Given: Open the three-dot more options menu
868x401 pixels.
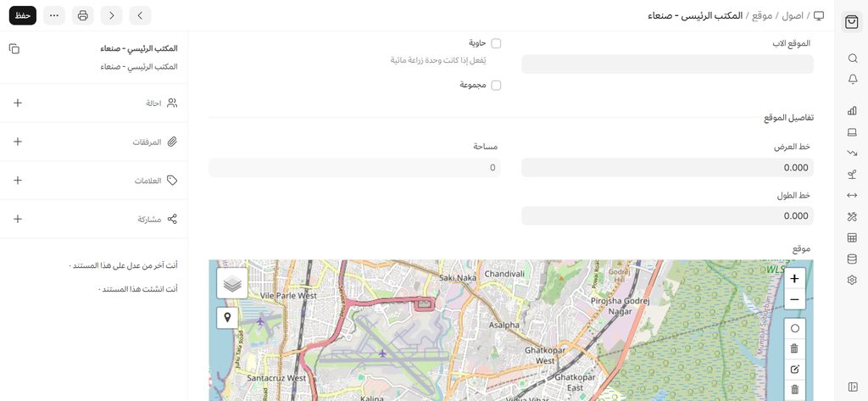Looking at the screenshot, I should coord(54,15).
